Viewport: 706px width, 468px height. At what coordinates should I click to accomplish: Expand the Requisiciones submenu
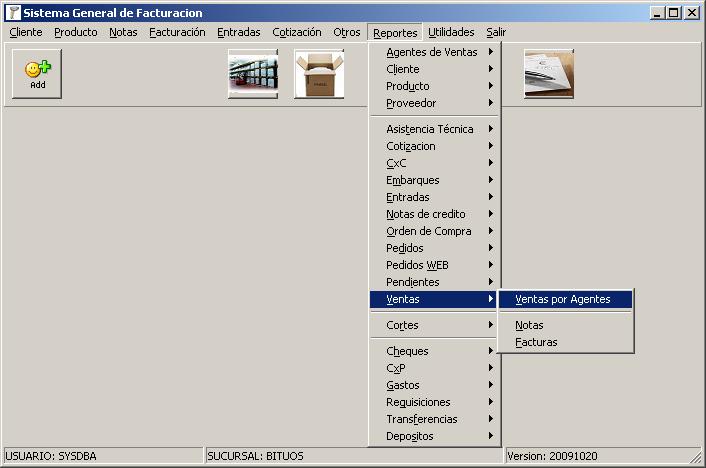tap(434, 402)
